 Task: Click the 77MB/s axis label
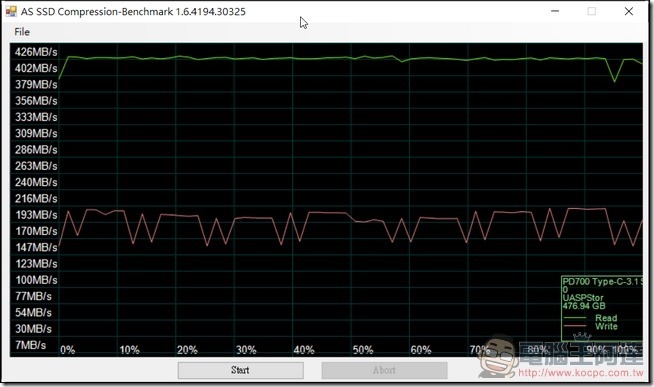click(x=33, y=297)
